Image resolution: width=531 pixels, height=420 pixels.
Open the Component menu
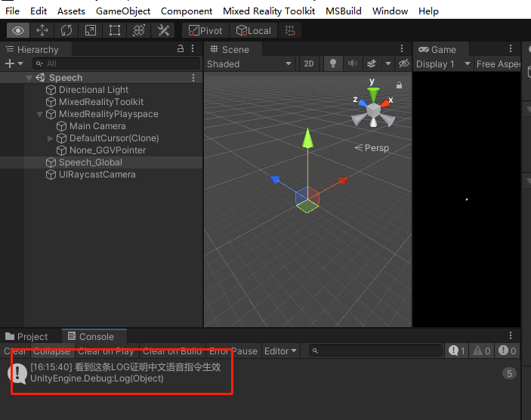(x=187, y=11)
